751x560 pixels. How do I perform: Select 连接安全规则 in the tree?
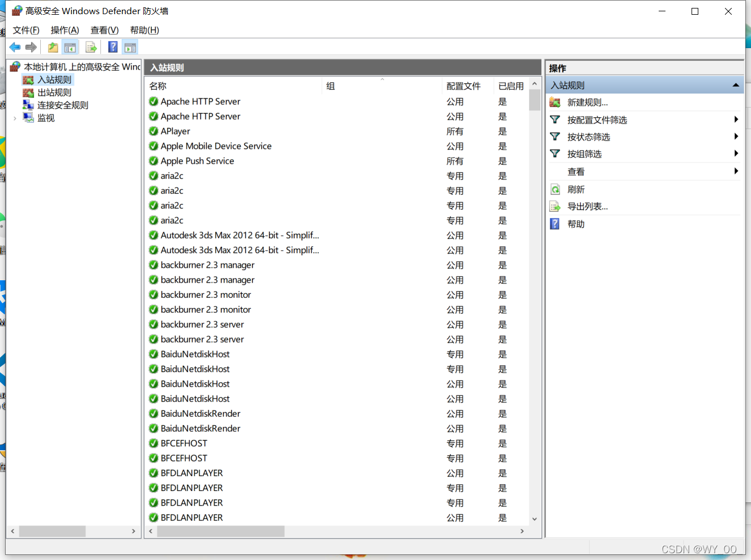(63, 105)
